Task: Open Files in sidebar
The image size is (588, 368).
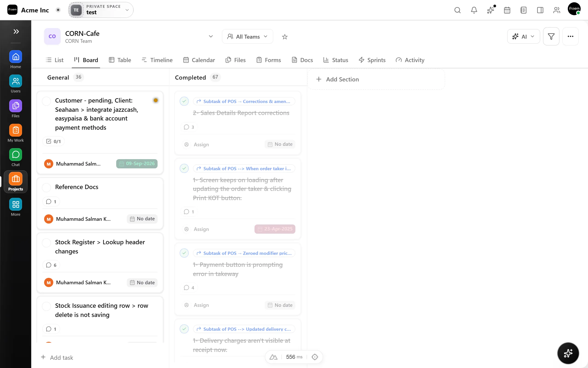Action: (x=16, y=109)
